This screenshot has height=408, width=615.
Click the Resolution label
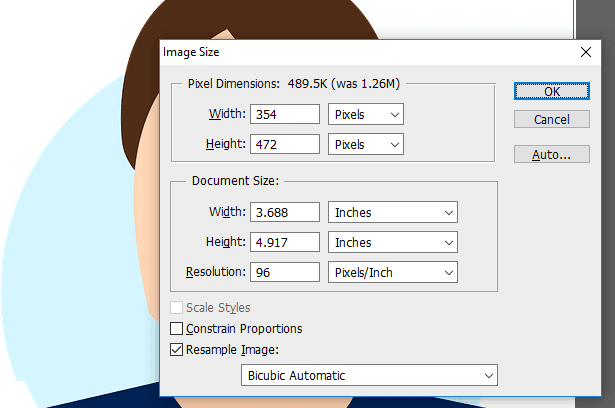[216, 272]
